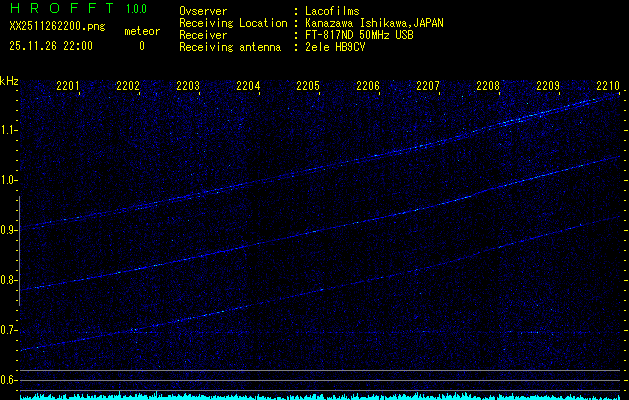This screenshot has width=629, height=400.
Task: Click the meteor count value 0
Action: pos(141,46)
